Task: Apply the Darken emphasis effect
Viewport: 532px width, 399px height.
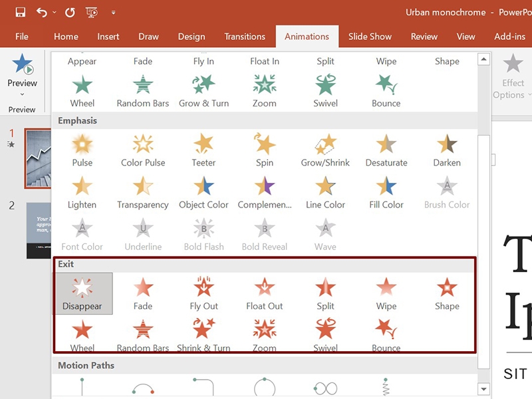Action: point(447,150)
